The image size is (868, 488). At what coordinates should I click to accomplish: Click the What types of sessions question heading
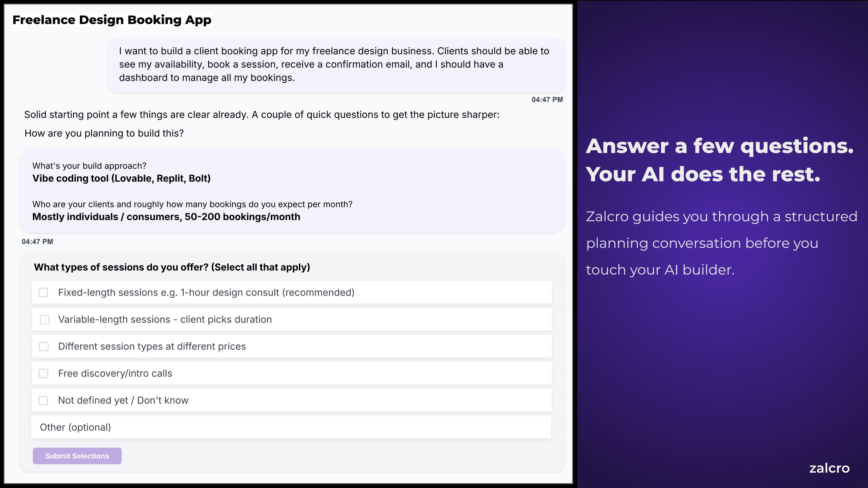pyautogui.click(x=172, y=267)
